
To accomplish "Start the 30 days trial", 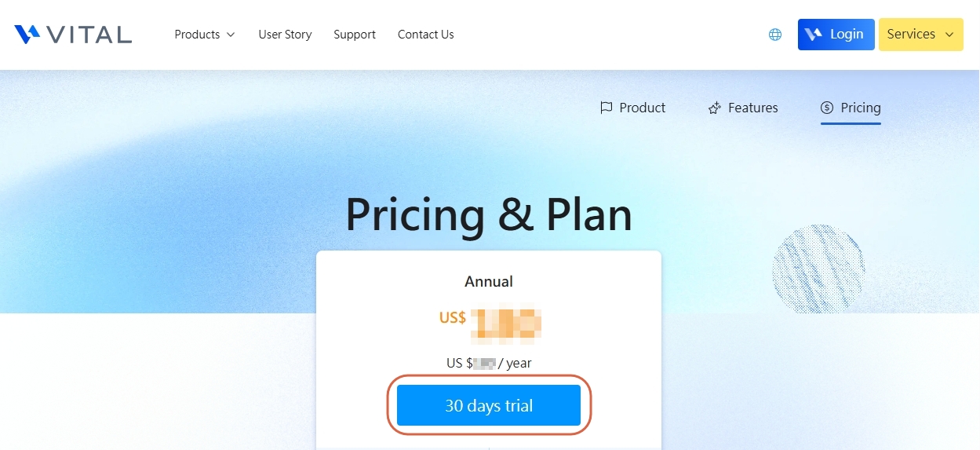I will pyautogui.click(x=489, y=406).
